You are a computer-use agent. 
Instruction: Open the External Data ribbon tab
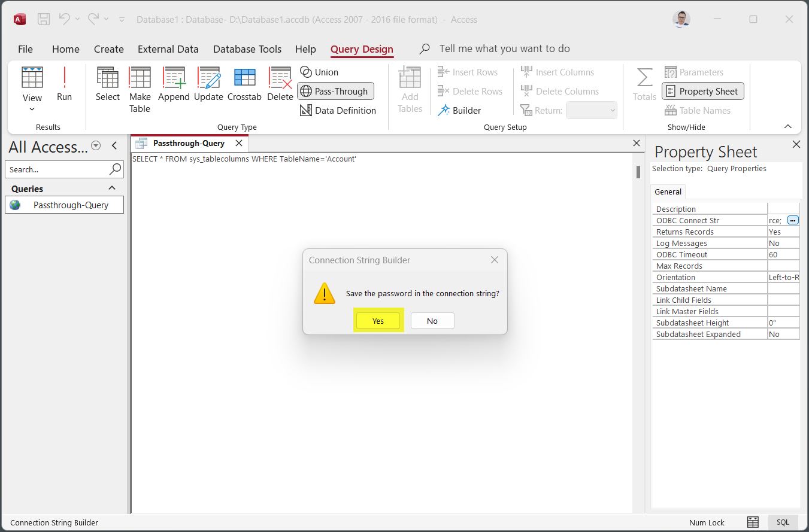(168, 49)
